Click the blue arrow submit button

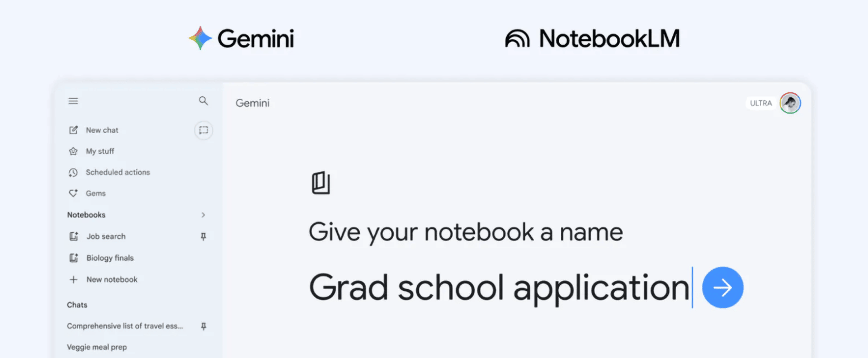723,288
